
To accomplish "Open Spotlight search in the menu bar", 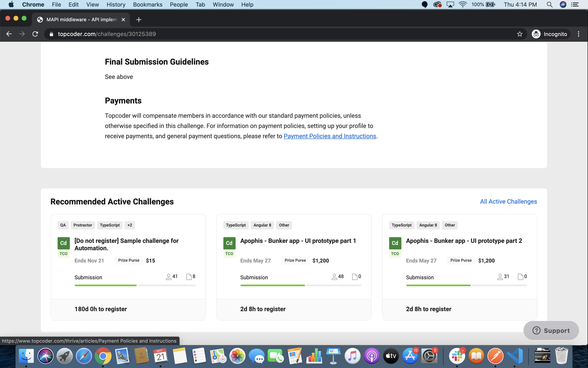I will coord(549,5).
